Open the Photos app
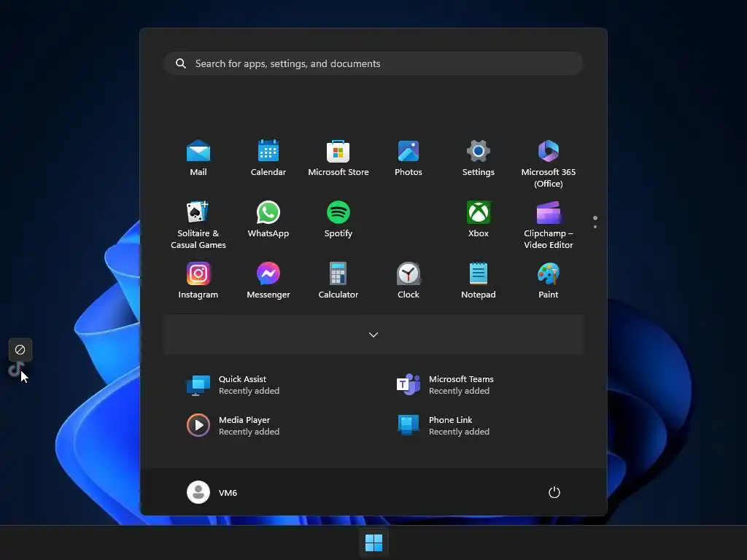Image resolution: width=747 pixels, height=560 pixels. tap(409, 158)
